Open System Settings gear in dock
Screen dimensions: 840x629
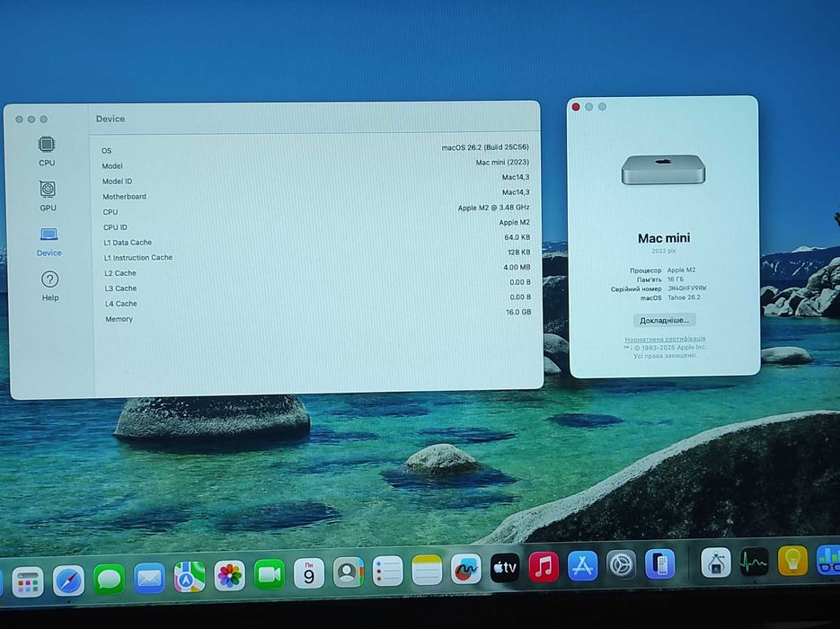[x=621, y=564]
